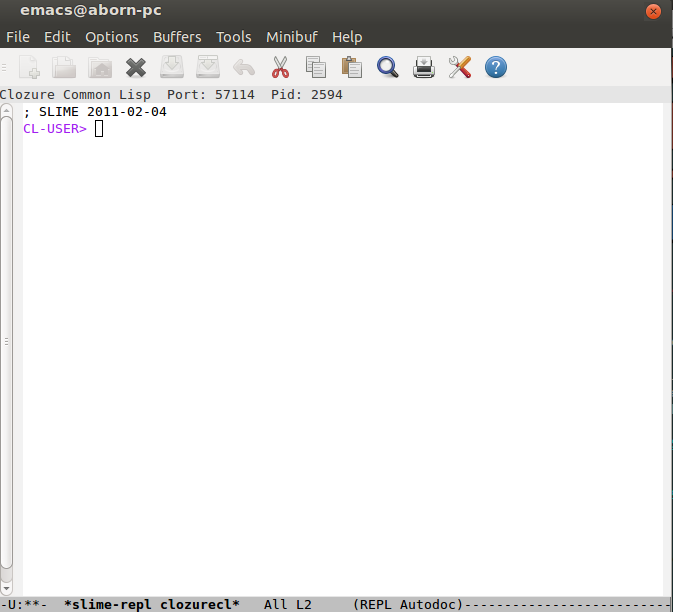Click the Undo arrow icon
Viewport: 673px width, 612px height.
point(244,68)
